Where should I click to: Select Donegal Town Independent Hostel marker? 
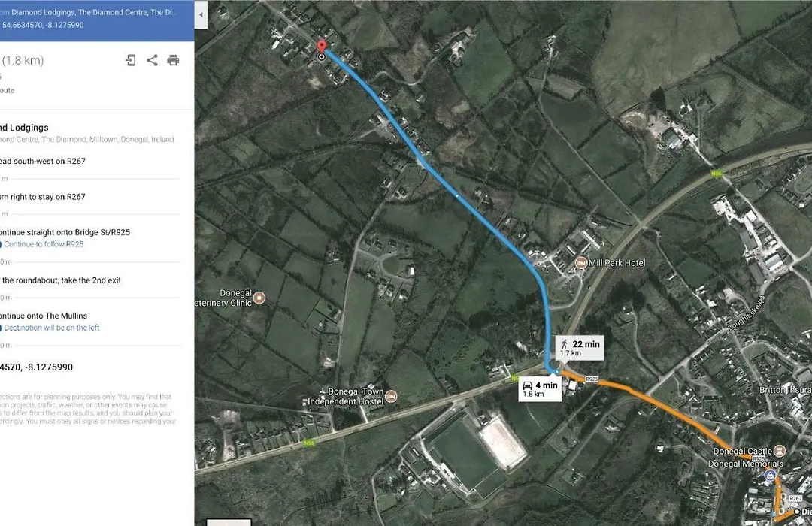pyautogui.click(x=392, y=397)
